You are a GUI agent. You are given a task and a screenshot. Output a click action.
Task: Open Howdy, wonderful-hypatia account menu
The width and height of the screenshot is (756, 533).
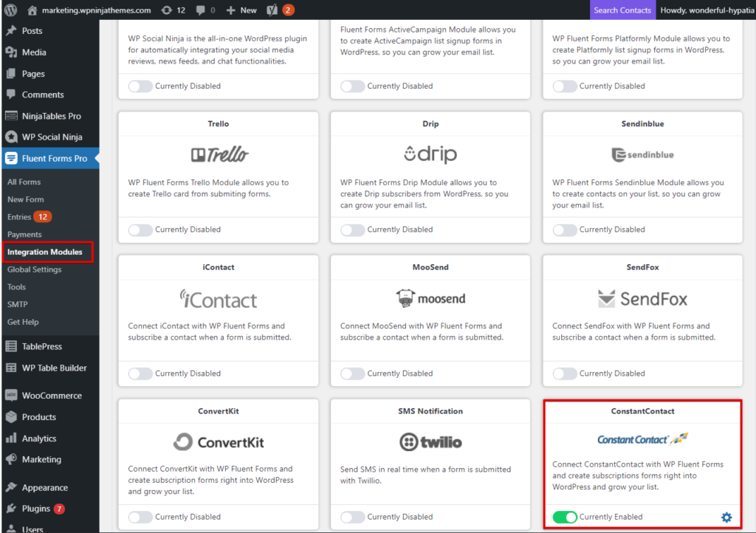pos(706,10)
